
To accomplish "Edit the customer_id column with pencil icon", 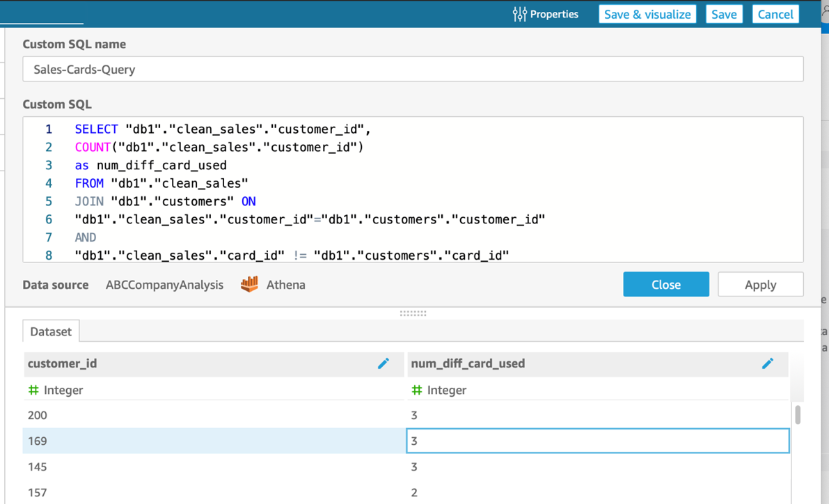I will coord(383,363).
